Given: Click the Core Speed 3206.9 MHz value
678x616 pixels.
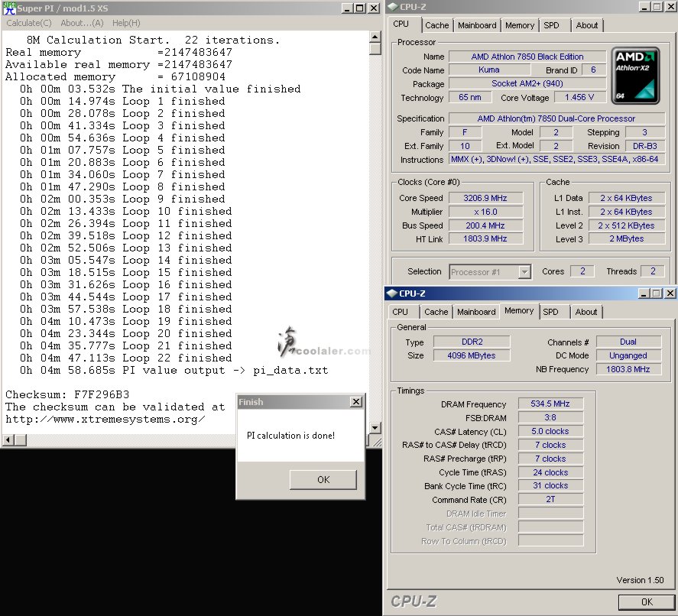Looking at the screenshot, I should (x=485, y=198).
